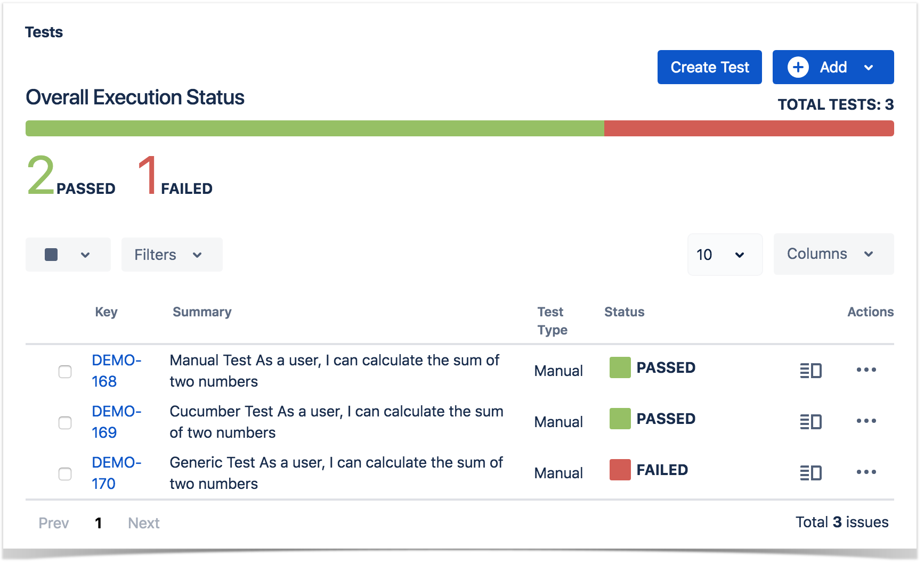The image size is (924, 564).
Task: Open test details icon for DEMO-170
Action: tap(810, 472)
